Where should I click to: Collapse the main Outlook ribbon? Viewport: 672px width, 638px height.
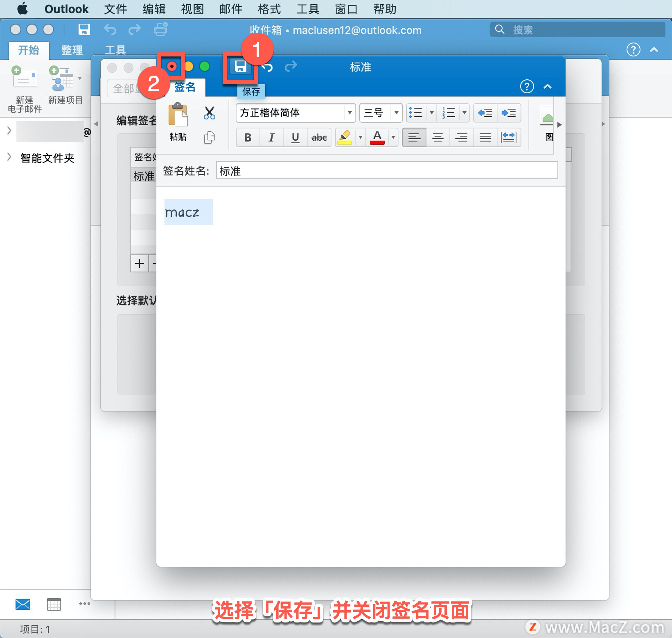pyautogui.click(x=654, y=50)
